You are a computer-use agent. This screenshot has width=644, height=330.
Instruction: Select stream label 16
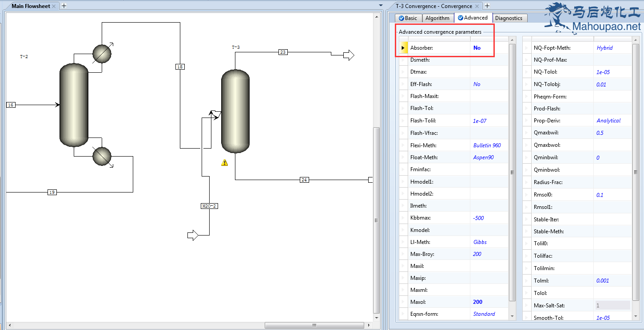pyautogui.click(x=11, y=105)
